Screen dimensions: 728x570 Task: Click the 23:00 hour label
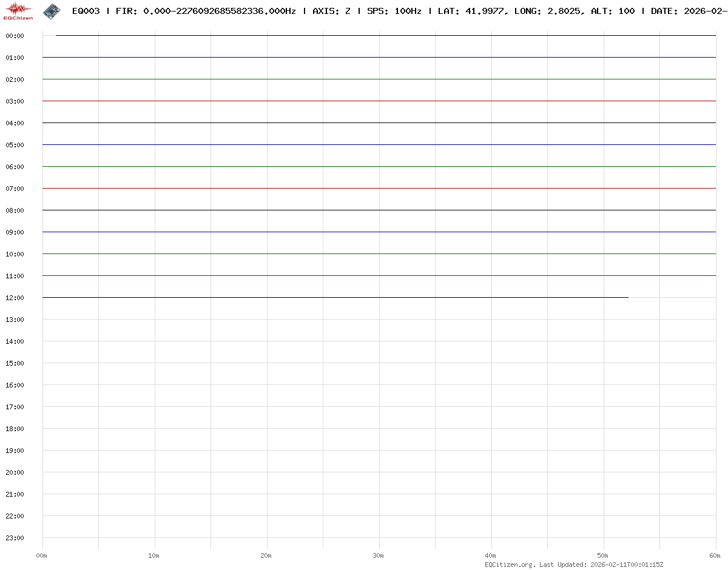15,538
